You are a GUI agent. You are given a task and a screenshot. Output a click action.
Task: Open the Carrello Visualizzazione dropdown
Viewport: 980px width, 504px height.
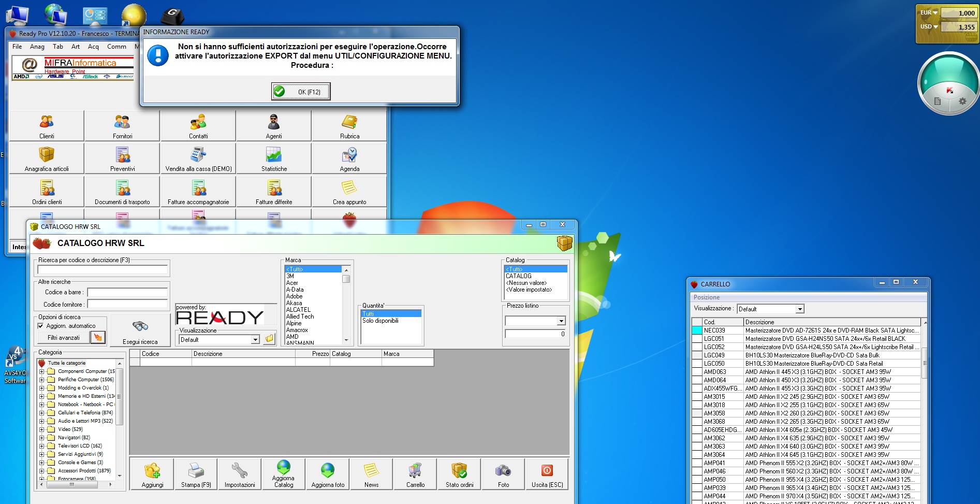(x=800, y=309)
